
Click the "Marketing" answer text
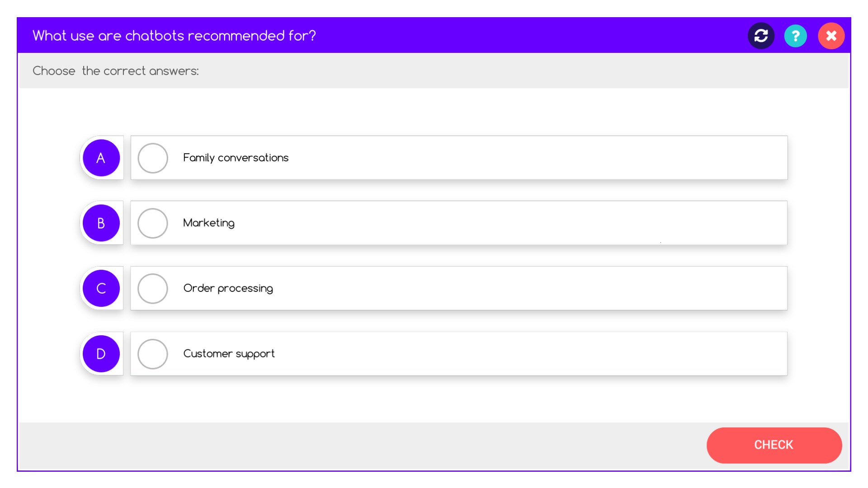(x=208, y=223)
